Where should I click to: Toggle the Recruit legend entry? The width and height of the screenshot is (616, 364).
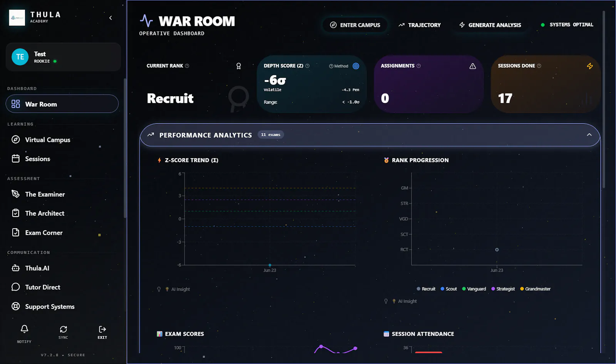click(x=426, y=289)
